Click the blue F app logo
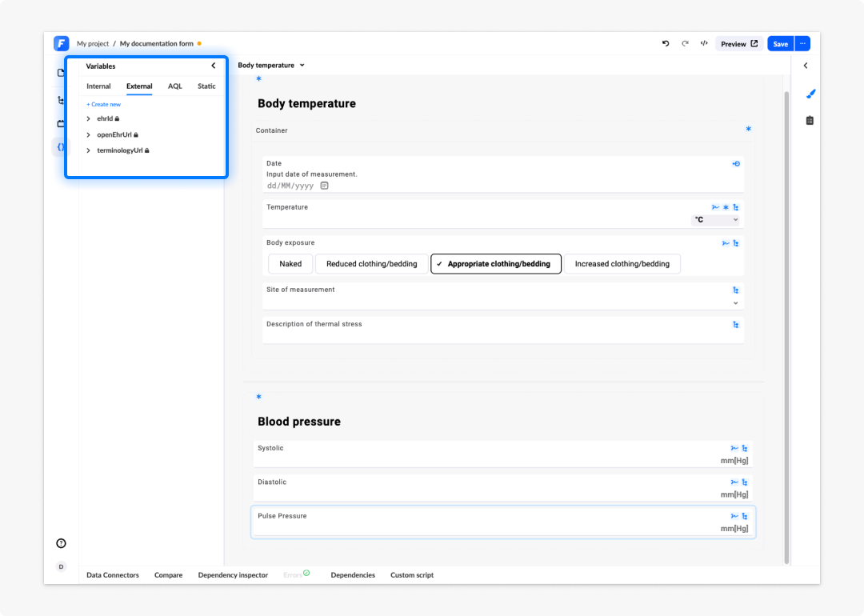The width and height of the screenshot is (864, 616). (x=61, y=43)
